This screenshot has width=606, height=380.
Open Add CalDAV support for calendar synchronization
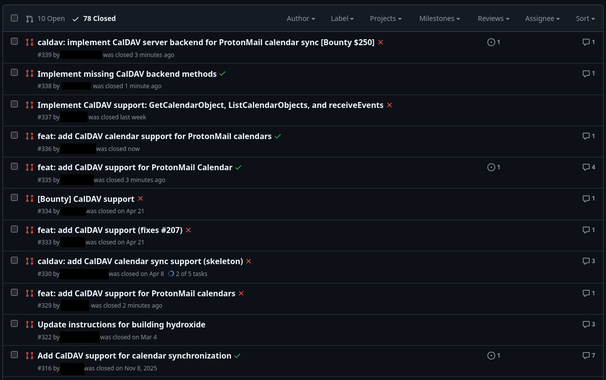(134, 356)
